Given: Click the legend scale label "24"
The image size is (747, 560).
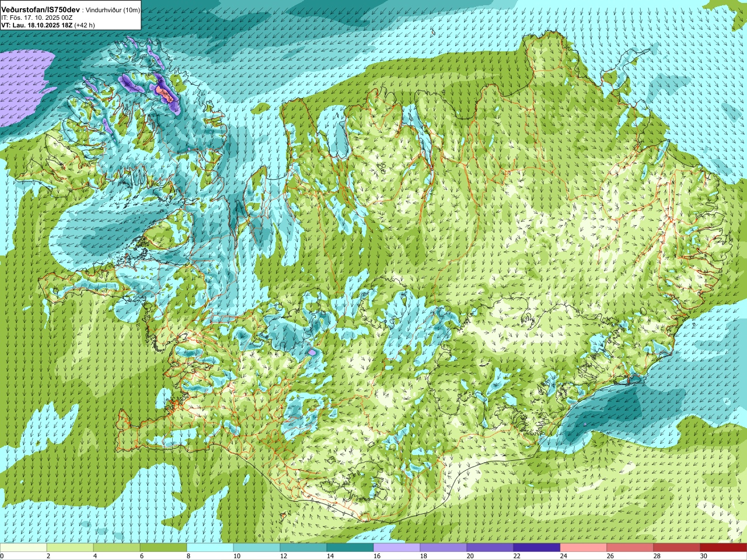Looking at the screenshot, I should pos(564,556).
